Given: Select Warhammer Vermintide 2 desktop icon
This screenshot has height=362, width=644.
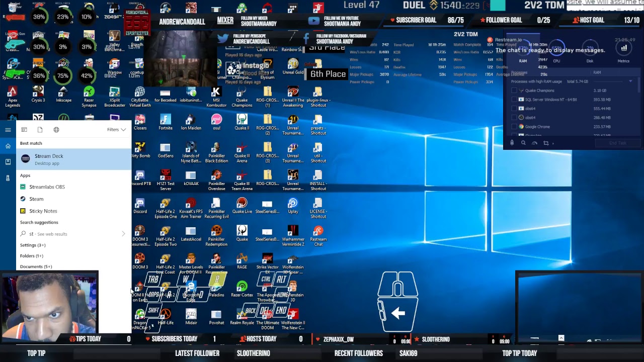Looking at the screenshot, I should [x=293, y=236].
